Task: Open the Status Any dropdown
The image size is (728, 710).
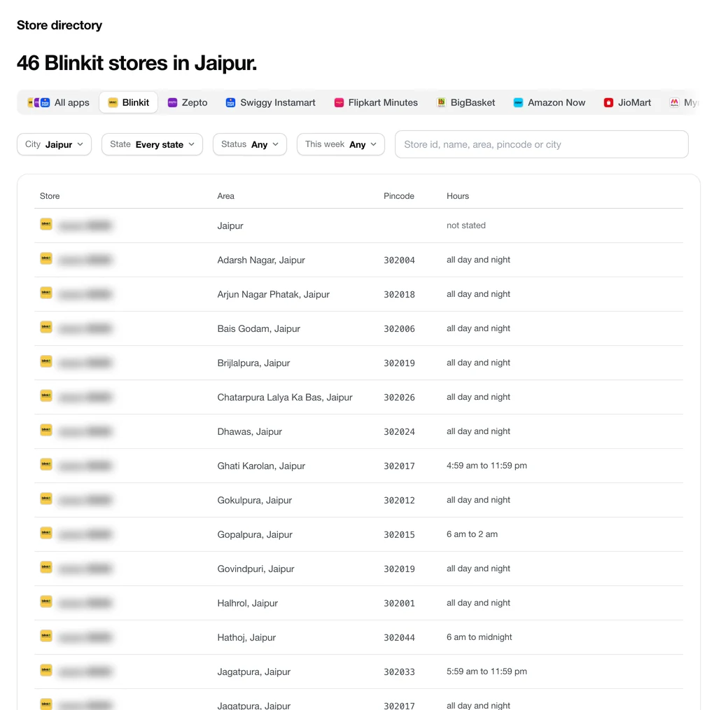Action: tap(250, 144)
